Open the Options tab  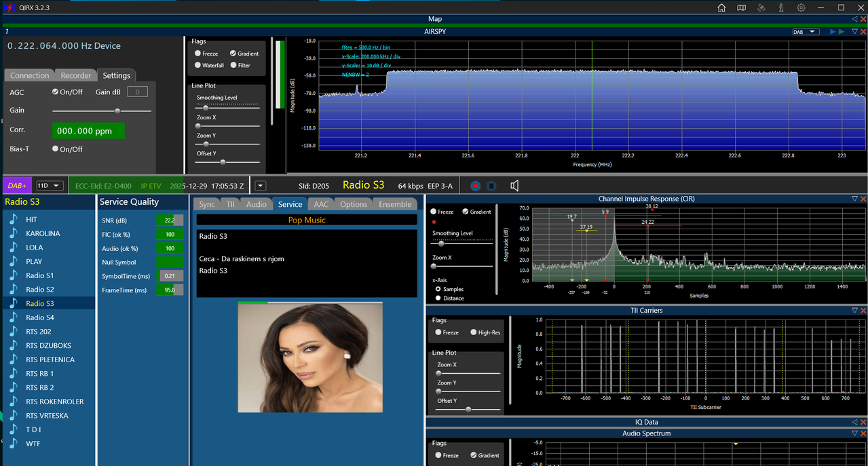pos(354,204)
